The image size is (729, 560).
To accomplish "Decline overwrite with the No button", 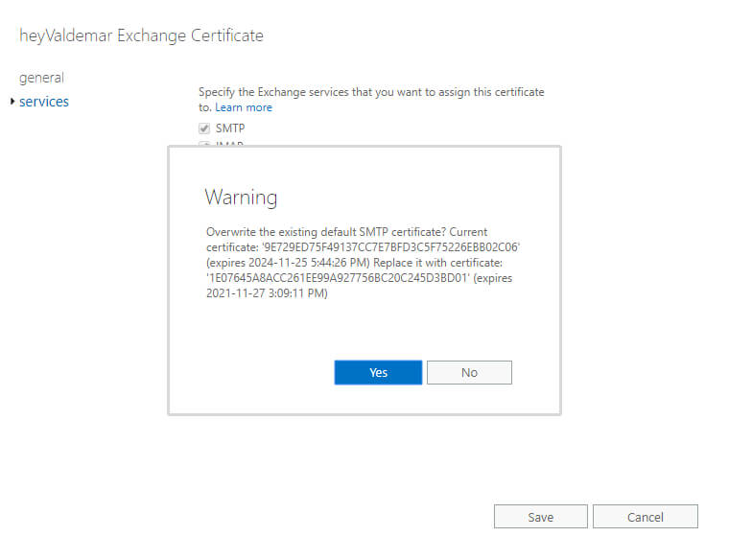I will 469,372.
